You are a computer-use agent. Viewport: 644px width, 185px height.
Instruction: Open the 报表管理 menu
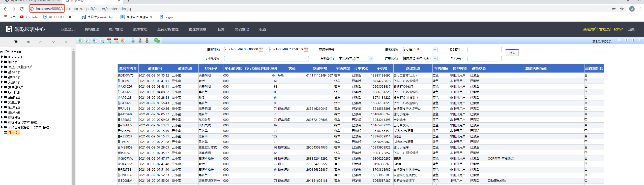[x=140, y=29]
